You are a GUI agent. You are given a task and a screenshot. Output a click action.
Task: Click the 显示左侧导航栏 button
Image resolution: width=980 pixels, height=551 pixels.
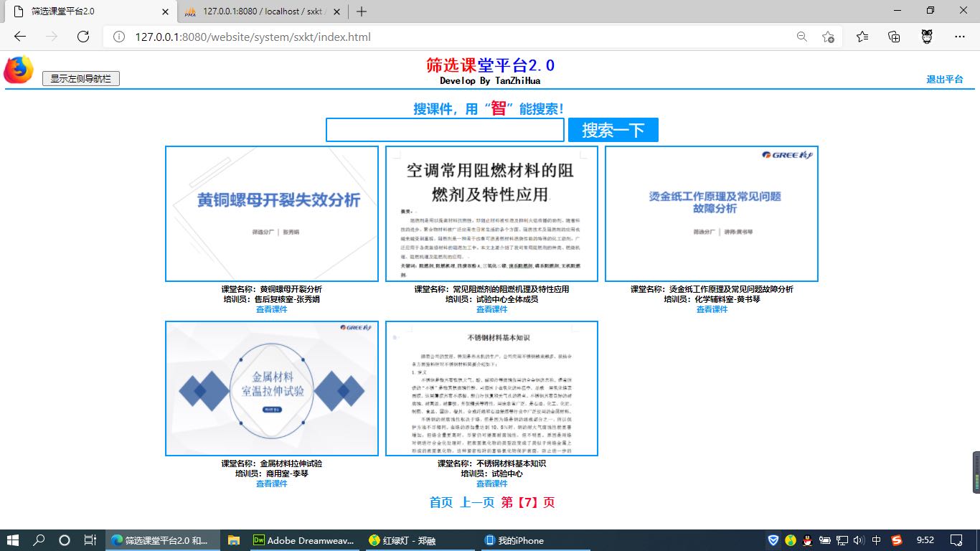coord(81,79)
